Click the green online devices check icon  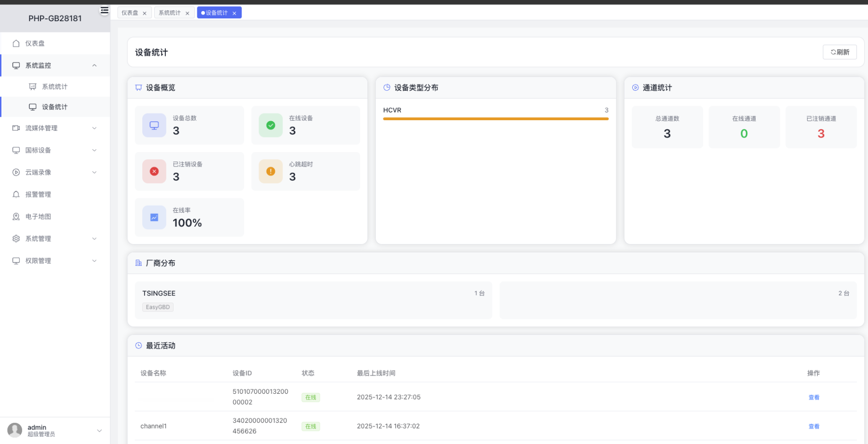[271, 125]
